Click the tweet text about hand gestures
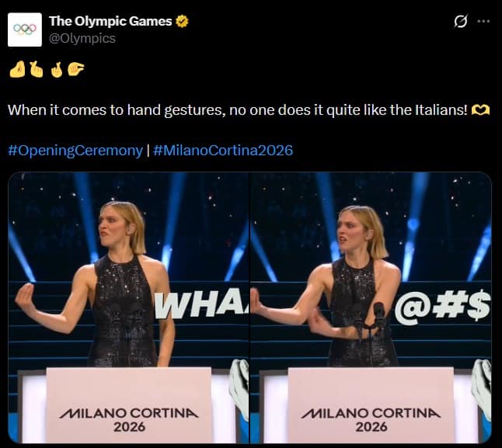Viewport: 502px width, 448px height. tap(238, 110)
